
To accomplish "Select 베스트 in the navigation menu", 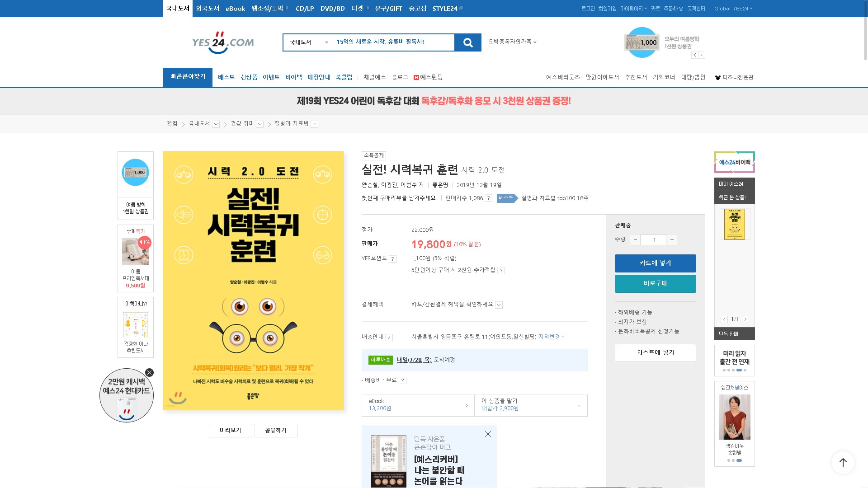I will (x=226, y=77).
